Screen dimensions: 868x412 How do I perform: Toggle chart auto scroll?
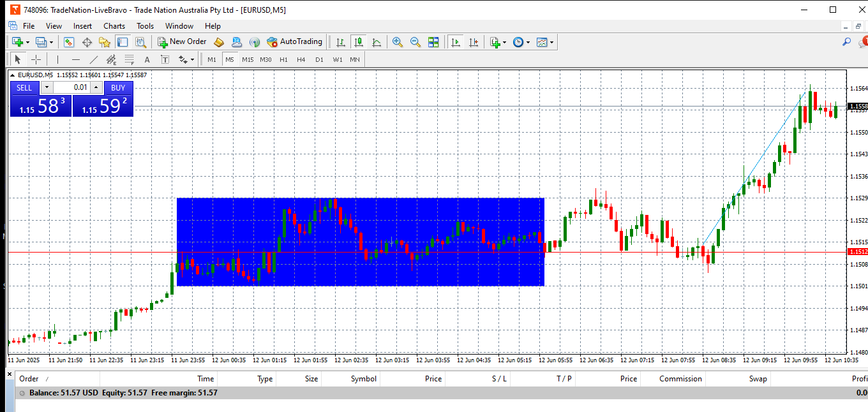(455, 42)
